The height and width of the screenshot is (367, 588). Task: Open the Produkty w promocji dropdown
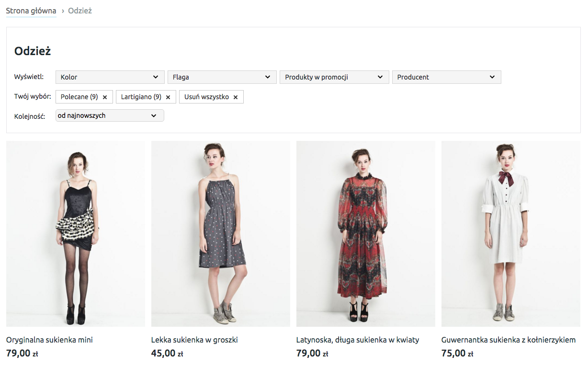[x=334, y=77]
